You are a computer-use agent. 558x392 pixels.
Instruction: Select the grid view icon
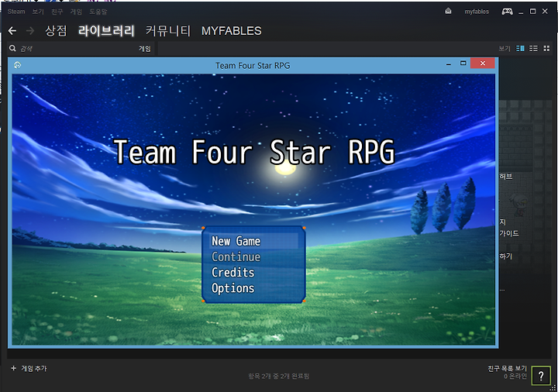[x=546, y=48]
